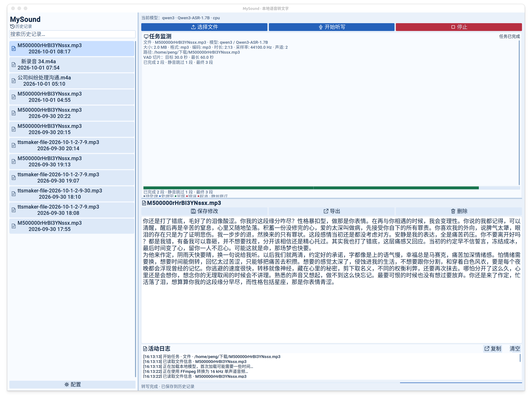Export the transcript via 导出 button

click(331, 211)
